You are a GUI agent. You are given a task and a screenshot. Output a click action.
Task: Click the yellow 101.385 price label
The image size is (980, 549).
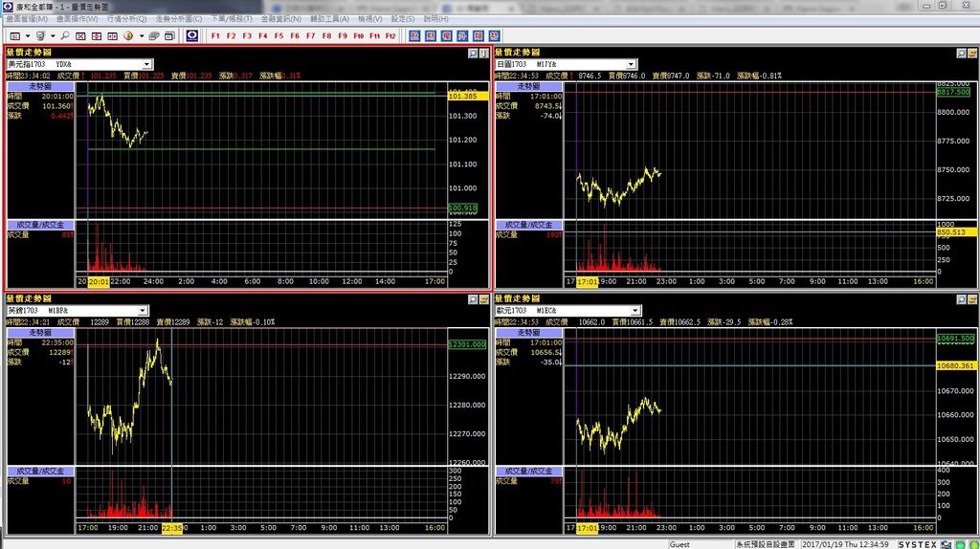[468, 97]
